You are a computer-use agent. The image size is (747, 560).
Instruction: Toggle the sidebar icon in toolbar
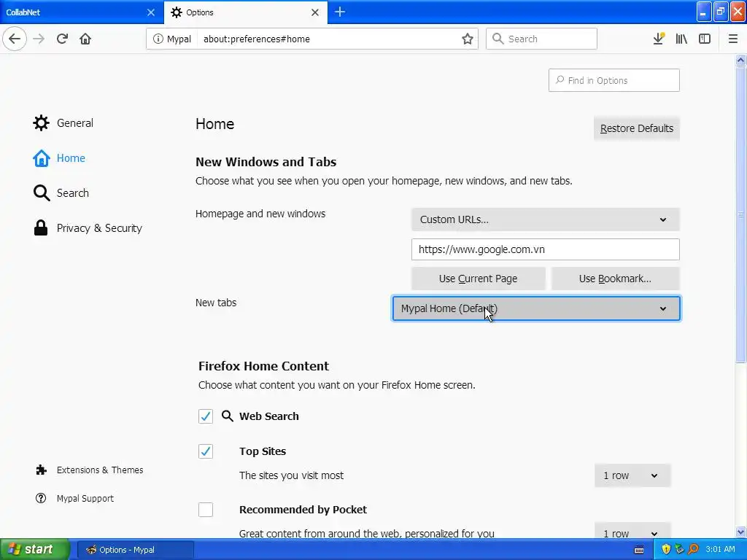pos(705,39)
